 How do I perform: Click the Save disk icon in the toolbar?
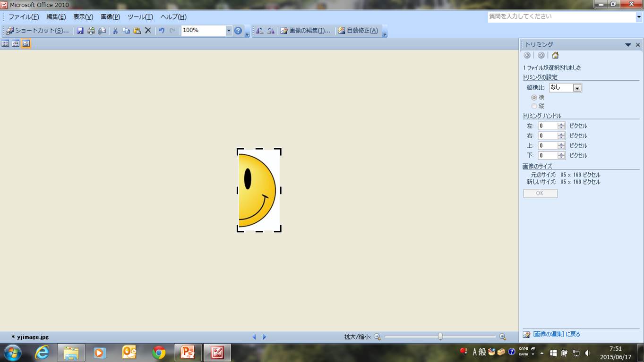[80, 31]
